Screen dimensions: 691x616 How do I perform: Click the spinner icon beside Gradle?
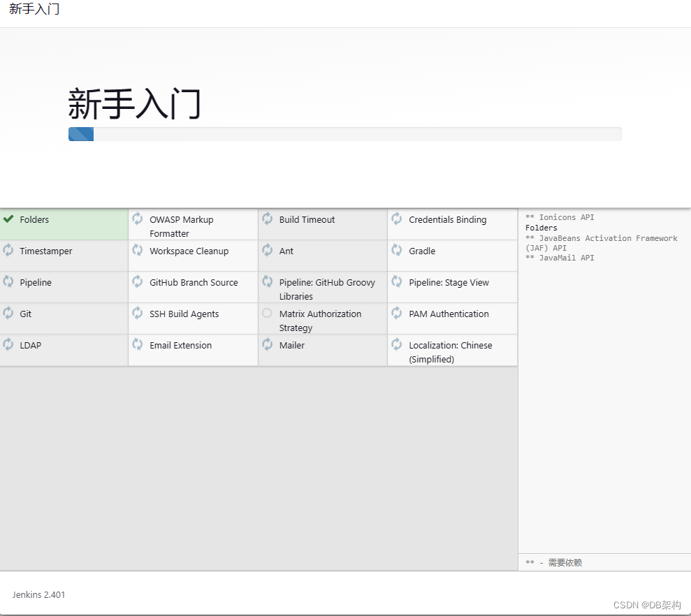click(x=397, y=250)
